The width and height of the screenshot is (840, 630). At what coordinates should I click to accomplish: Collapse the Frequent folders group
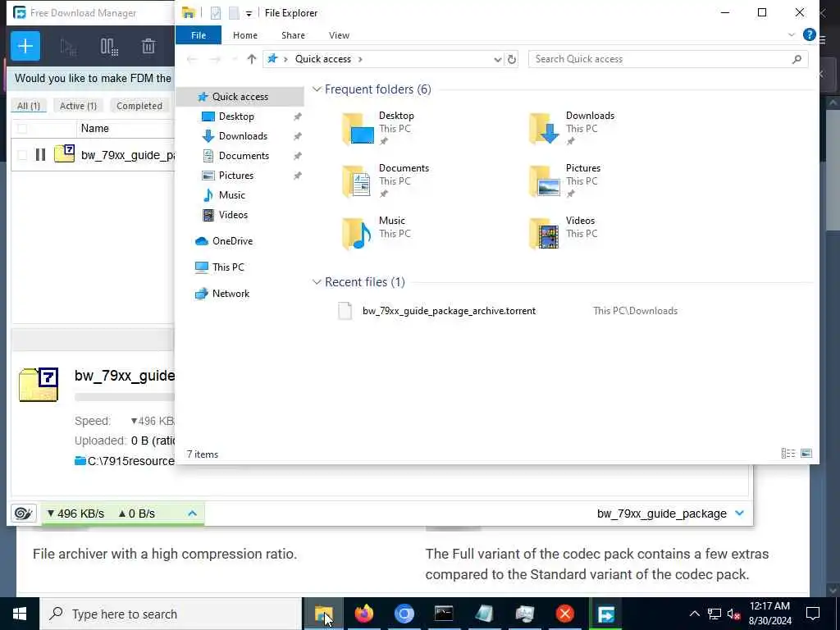pyautogui.click(x=317, y=89)
